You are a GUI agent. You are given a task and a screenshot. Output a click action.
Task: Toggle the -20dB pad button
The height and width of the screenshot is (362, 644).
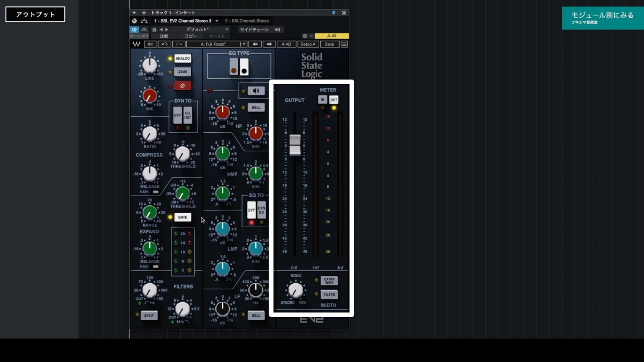tap(183, 72)
